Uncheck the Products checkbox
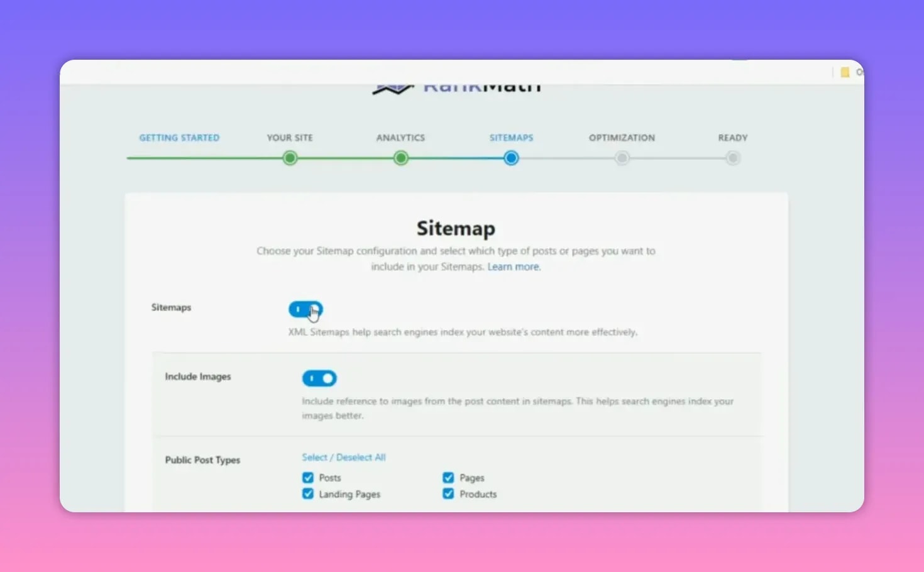Image resolution: width=924 pixels, height=572 pixels. point(448,493)
